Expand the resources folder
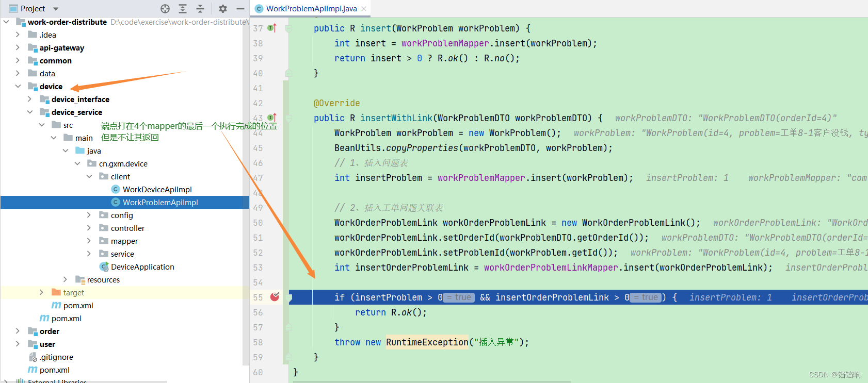The width and height of the screenshot is (868, 383). tap(66, 279)
